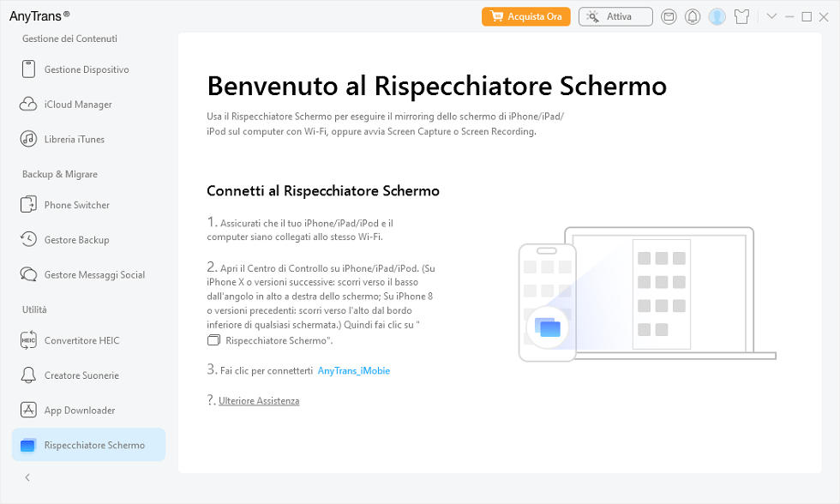This screenshot has width=840, height=504.
Task: Click the AnyTrans_iMobie connection link
Action: click(x=353, y=370)
